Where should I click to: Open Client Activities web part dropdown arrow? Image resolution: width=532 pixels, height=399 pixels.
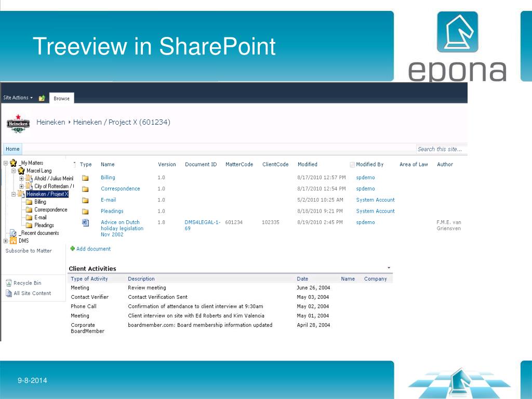(389, 268)
